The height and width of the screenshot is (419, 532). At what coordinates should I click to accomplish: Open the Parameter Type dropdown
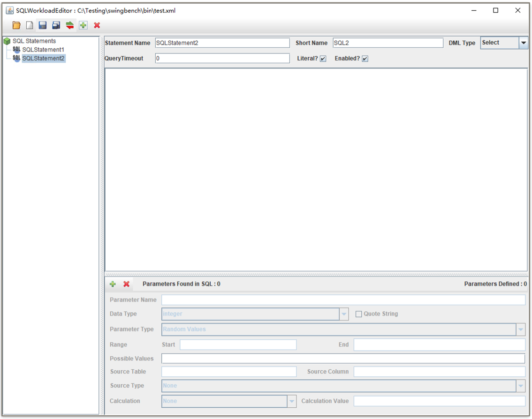pyautogui.click(x=520, y=329)
